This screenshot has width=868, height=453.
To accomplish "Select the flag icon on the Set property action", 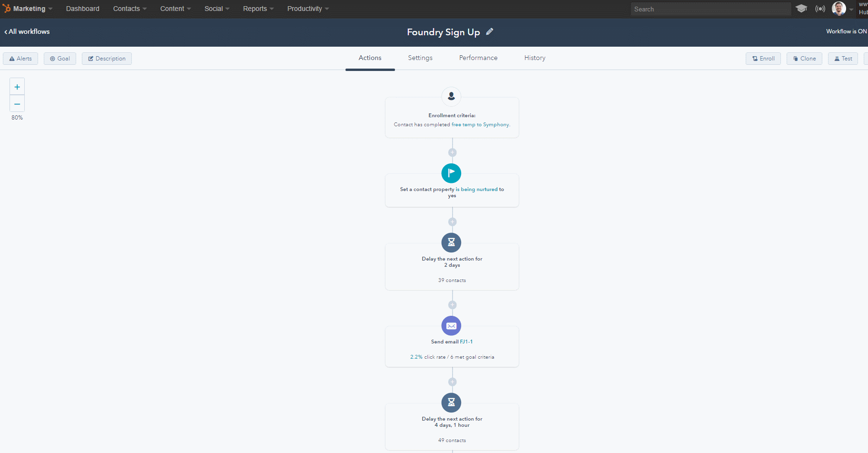I will pos(451,173).
